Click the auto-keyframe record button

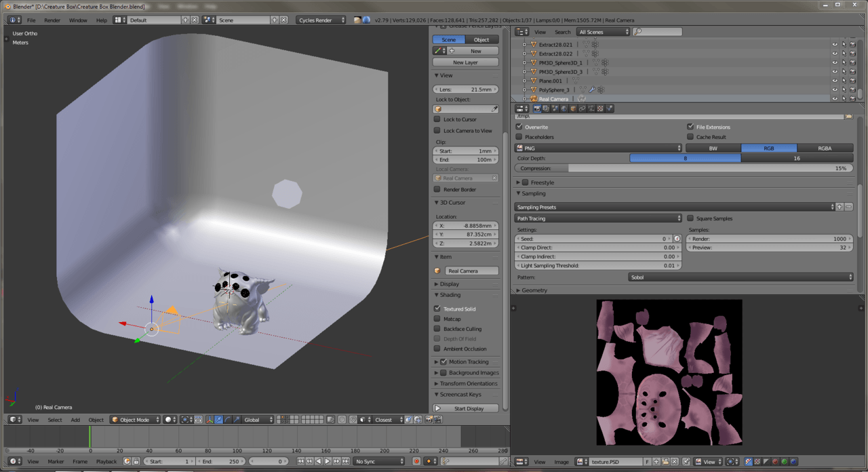[417, 461]
